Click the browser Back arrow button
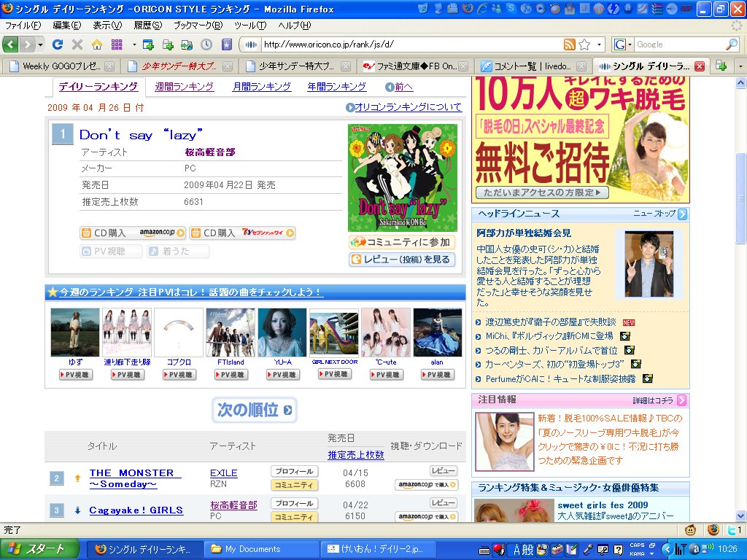Screen dimensions: 747x560 [10, 44]
